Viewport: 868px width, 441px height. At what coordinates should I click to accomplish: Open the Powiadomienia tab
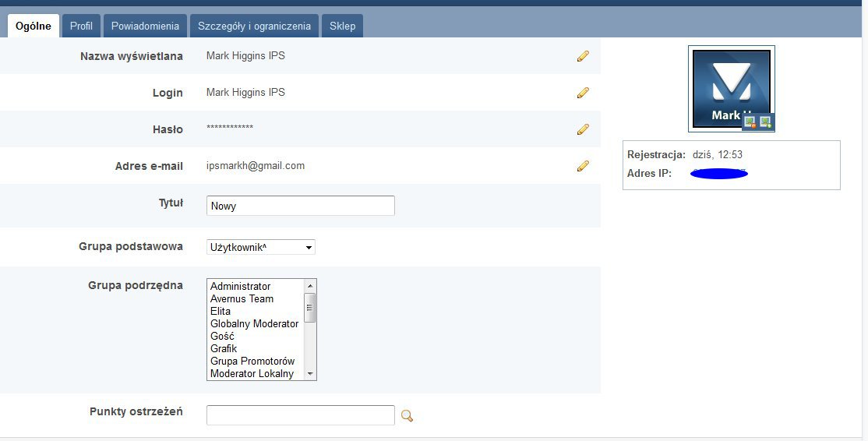tap(145, 26)
